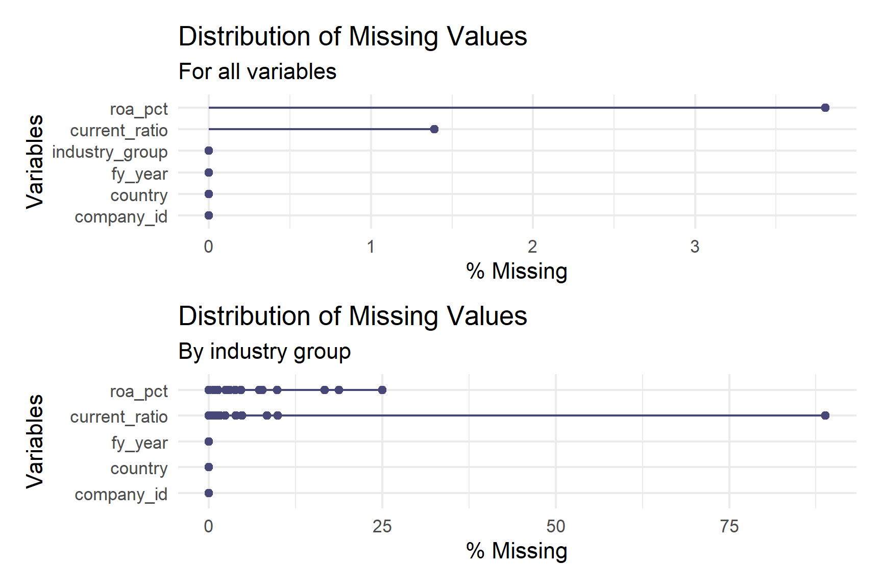Click x-axis tick label 50 in bottom chart
Screen dimensions: 882x588
[x=555, y=527]
